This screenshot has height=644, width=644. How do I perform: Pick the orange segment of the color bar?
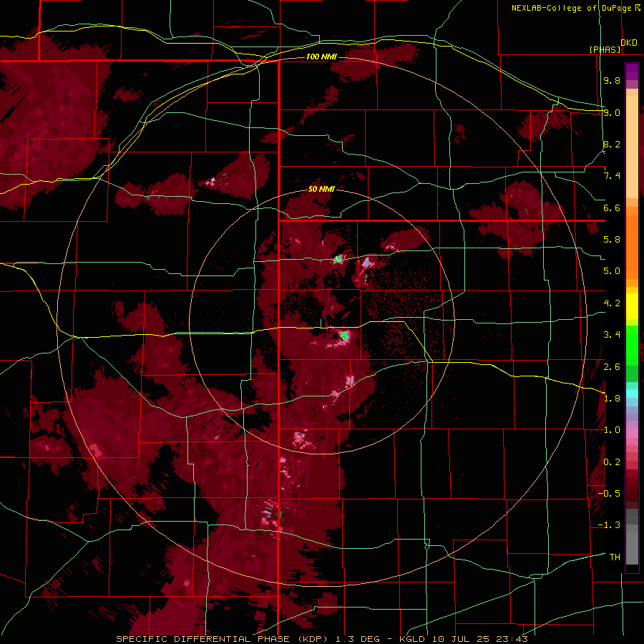coord(632,246)
